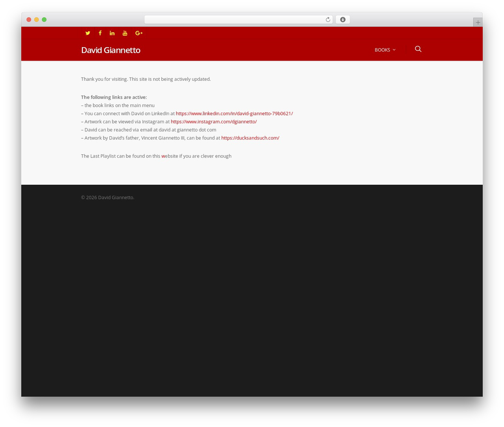
Task: Click '– the book links on the main menu'
Action: 118,106
